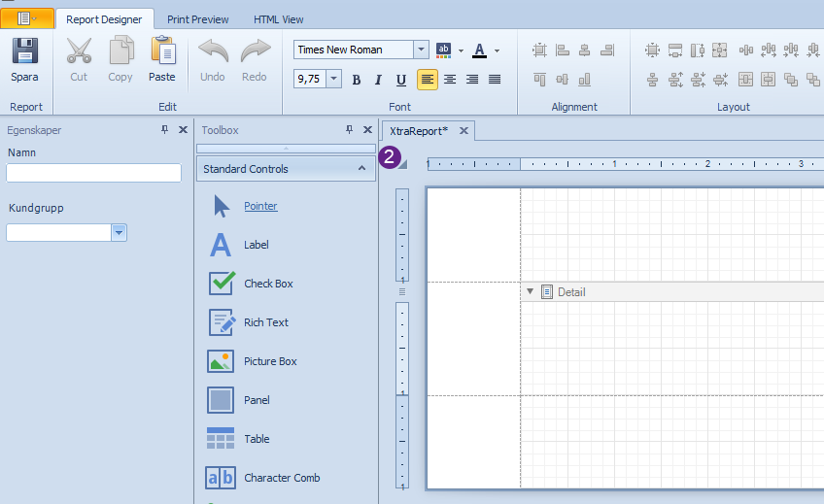Open the orange application menu button
The width and height of the screenshot is (824, 504).
[27, 18]
